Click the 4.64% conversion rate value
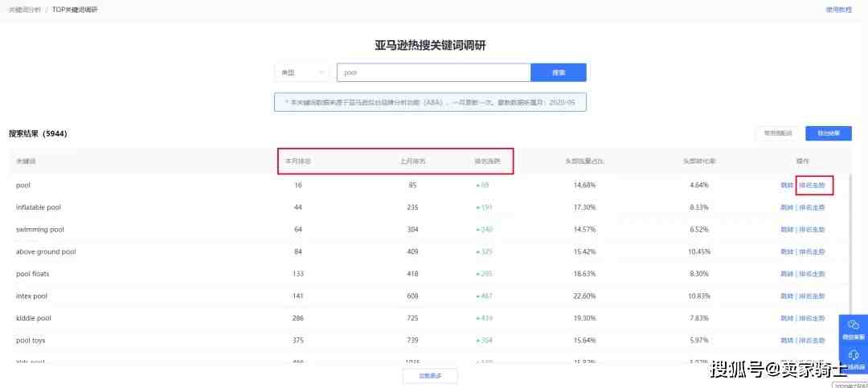The image size is (868, 388). click(699, 186)
